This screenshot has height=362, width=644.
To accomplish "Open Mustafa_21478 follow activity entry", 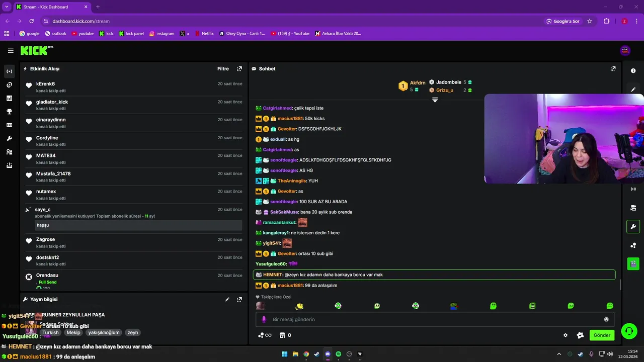I will (133, 177).
